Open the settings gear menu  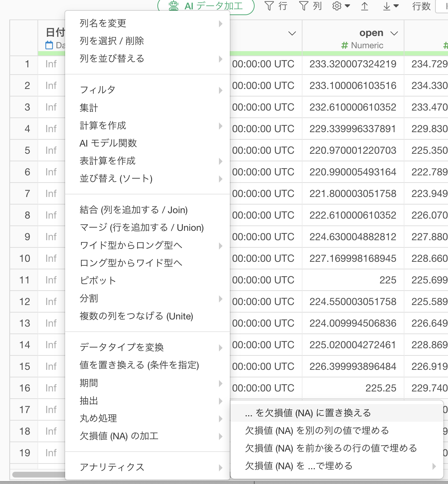(x=340, y=6)
